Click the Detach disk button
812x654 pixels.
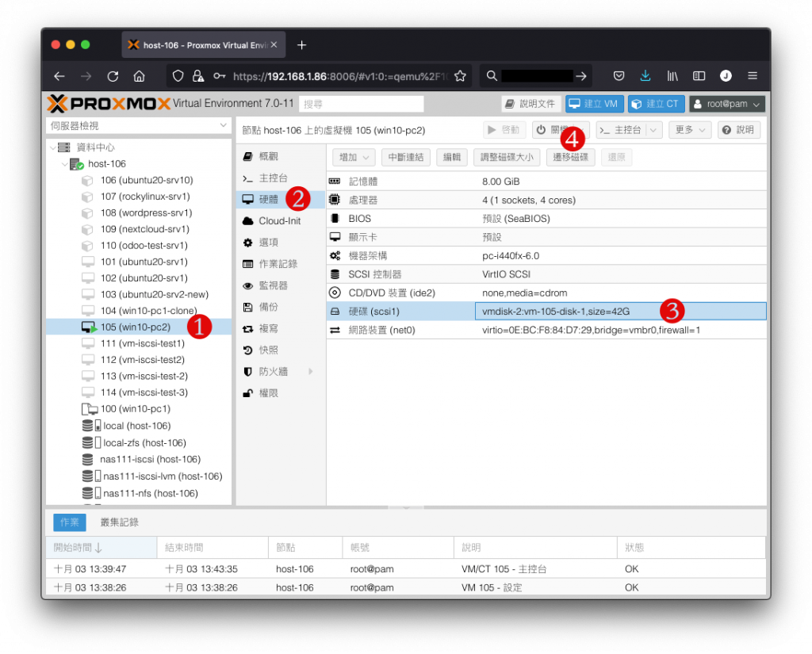pos(406,158)
